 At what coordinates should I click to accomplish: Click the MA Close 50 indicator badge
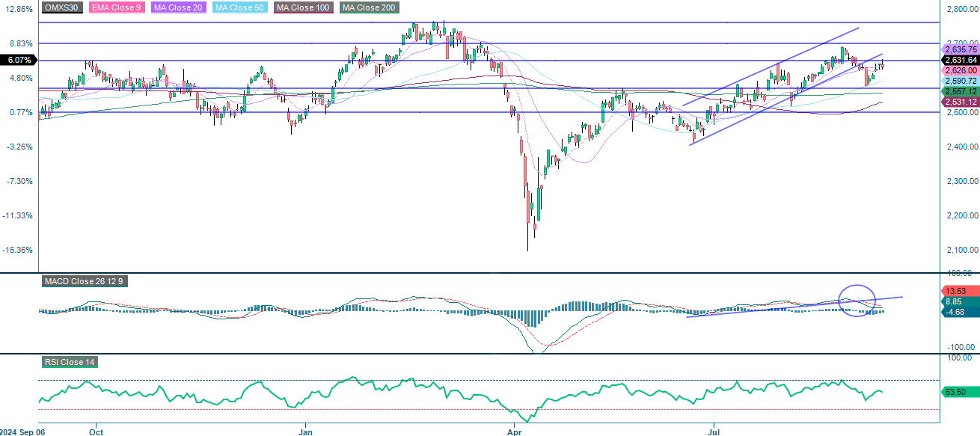(239, 9)
